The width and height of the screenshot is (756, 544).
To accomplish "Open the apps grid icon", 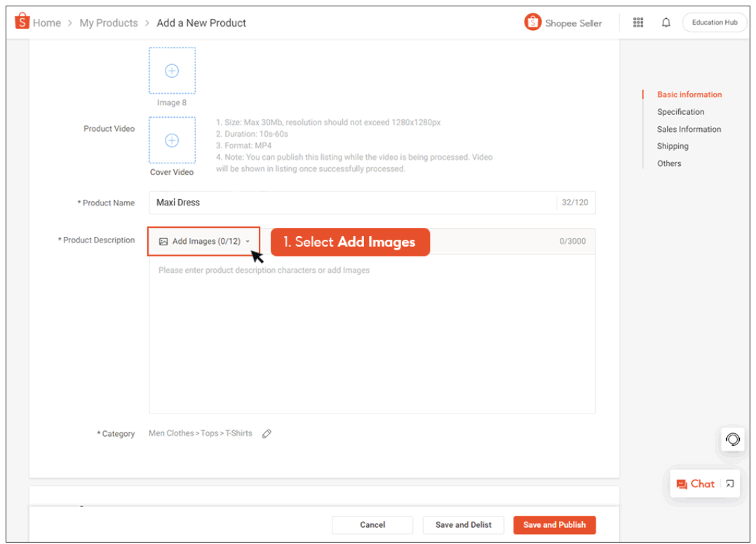I will tap(637, 22).
